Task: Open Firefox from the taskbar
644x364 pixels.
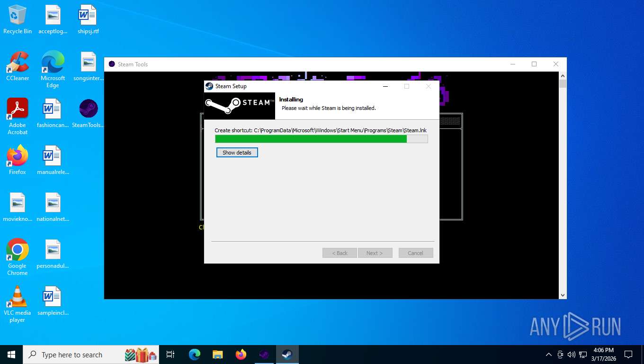Action: pos(241,355)
